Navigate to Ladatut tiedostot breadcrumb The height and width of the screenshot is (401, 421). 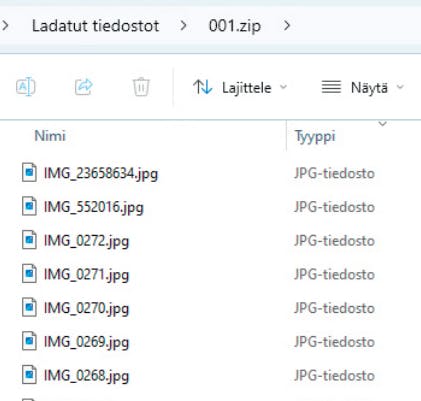95,26
